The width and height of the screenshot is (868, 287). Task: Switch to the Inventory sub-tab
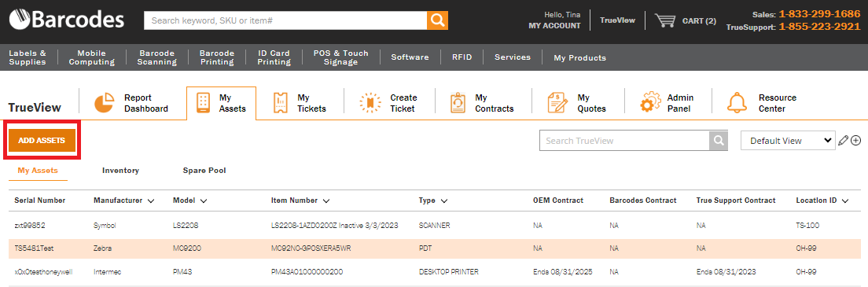[x=120, y=171]
